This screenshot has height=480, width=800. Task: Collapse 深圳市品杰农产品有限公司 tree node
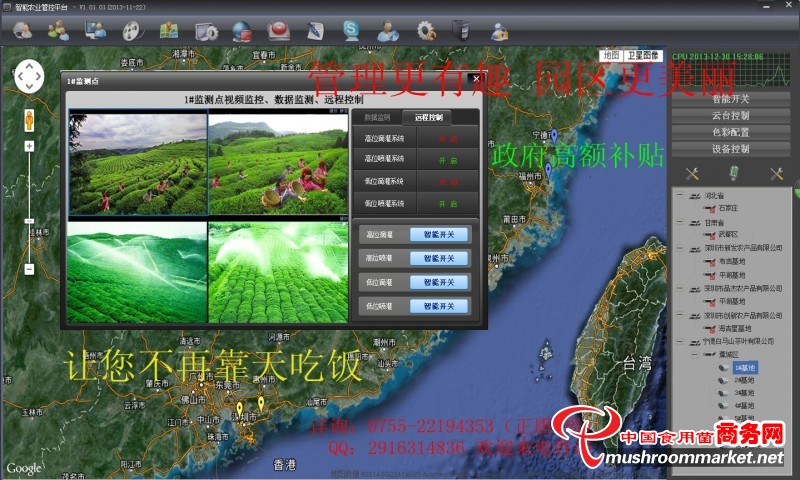pyautogui.click(x=680, y=288)
